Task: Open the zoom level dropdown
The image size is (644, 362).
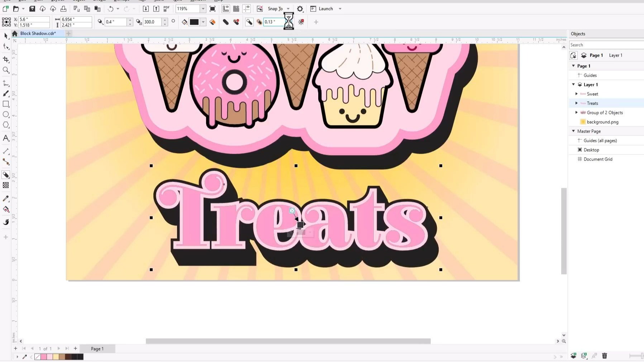Action: click(x=203, y=9)
